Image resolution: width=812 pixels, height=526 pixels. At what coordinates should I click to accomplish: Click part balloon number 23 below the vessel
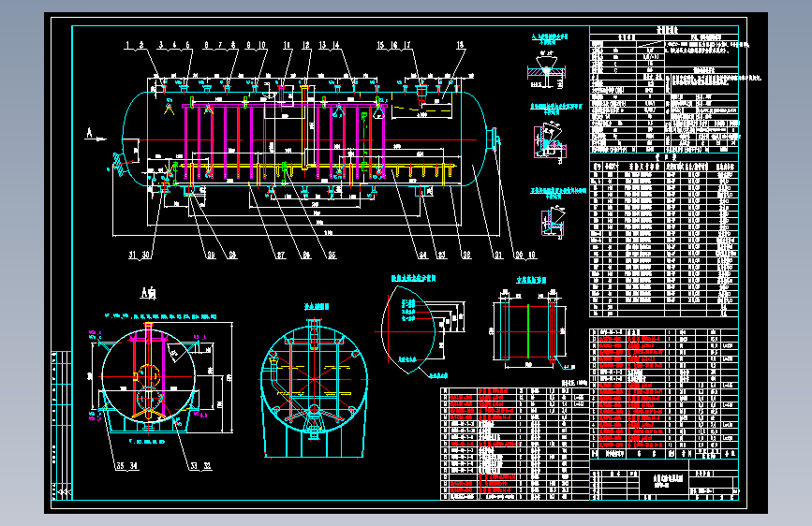[441, 255]
